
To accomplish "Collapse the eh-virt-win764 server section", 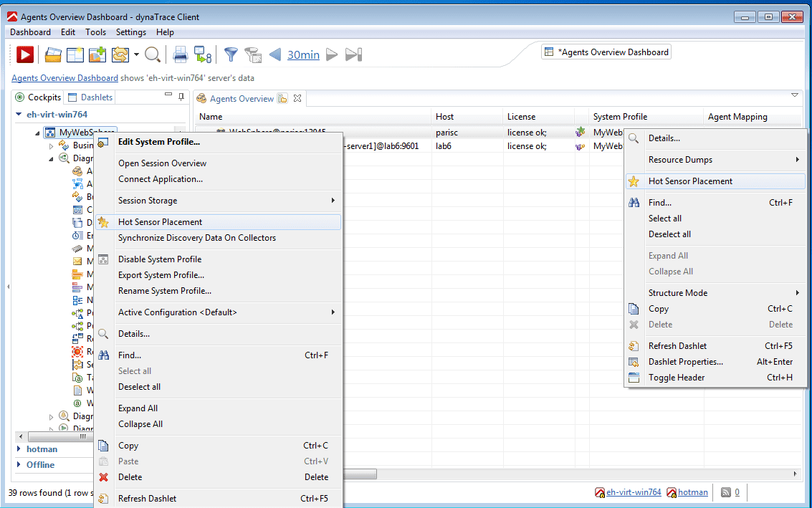I will [19, 115].
